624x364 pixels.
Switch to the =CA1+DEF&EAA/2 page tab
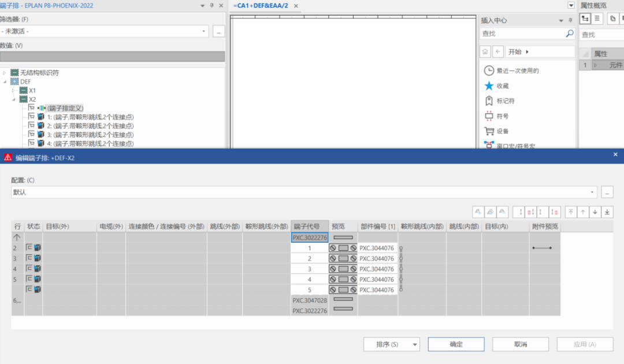(260, 6)
